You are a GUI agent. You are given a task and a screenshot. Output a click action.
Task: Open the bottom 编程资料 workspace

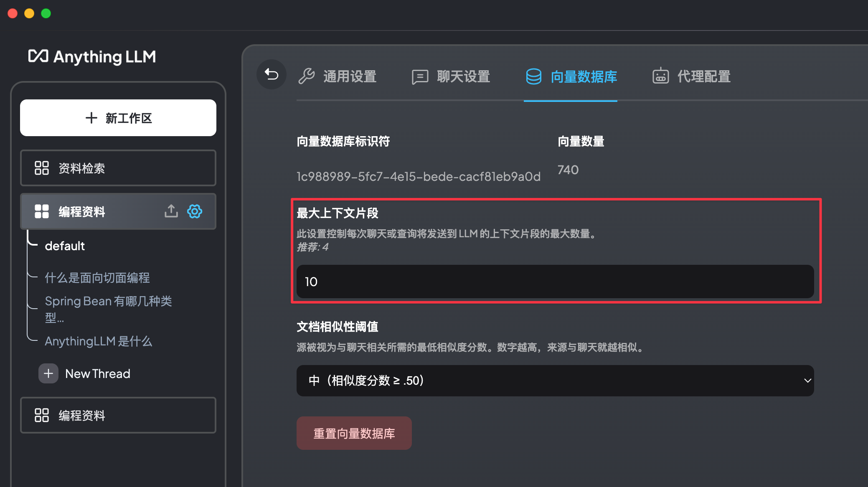tap(118, 415)
